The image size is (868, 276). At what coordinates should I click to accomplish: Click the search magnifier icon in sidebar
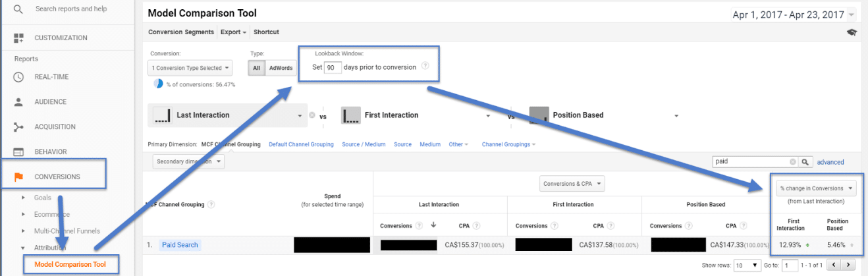pyautogui.click(x=18, y=9)
